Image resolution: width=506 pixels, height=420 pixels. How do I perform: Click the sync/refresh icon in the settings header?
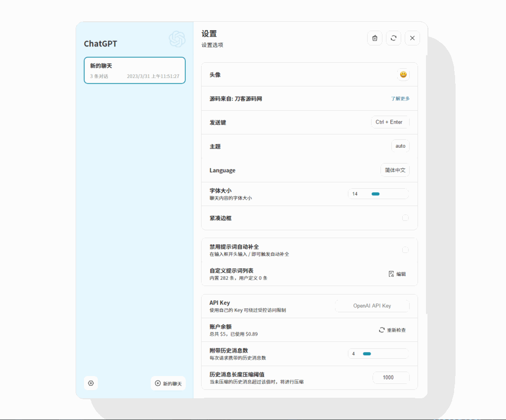coord(393,38)
